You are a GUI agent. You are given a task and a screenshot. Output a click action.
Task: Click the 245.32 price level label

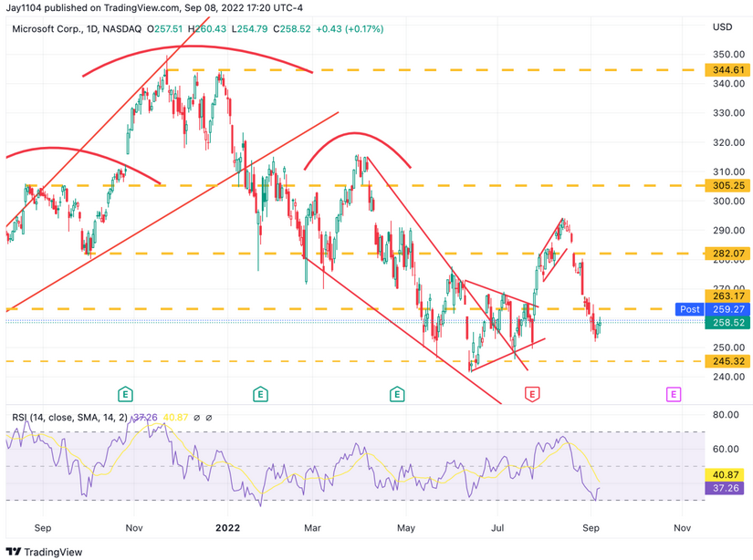[x=727, y=361]
